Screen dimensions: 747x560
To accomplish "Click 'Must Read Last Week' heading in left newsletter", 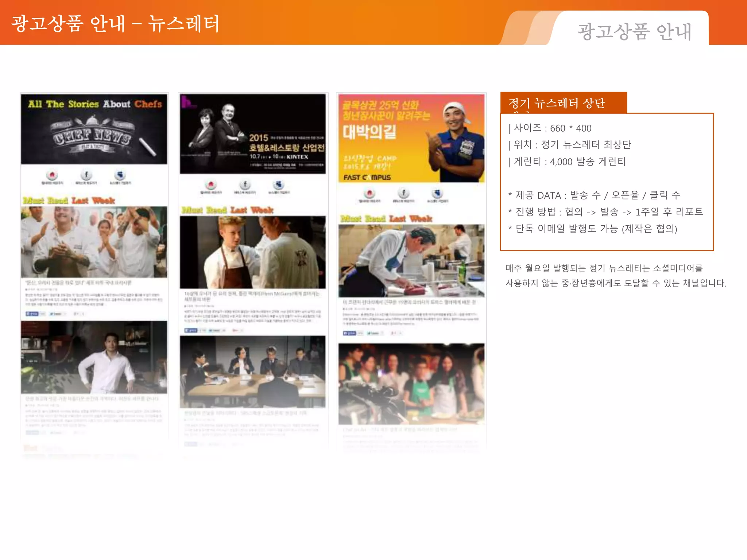I will (69, 200).
